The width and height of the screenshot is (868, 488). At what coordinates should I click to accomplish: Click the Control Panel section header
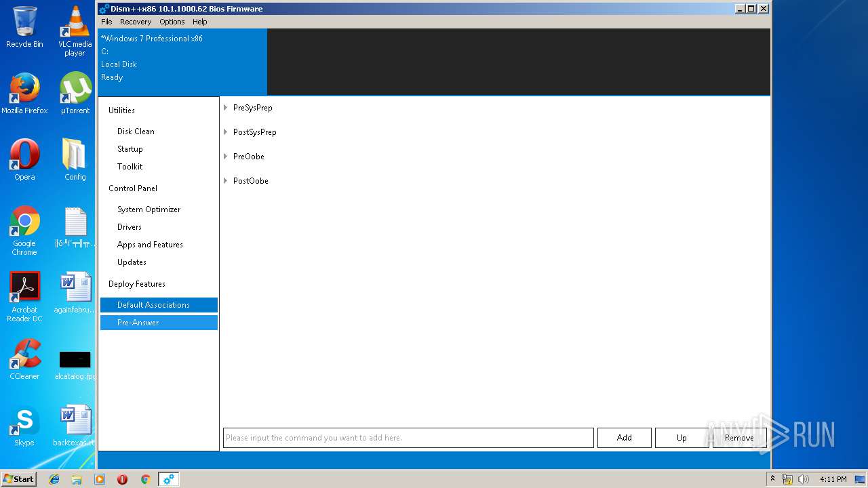click(x=133, y=188)
